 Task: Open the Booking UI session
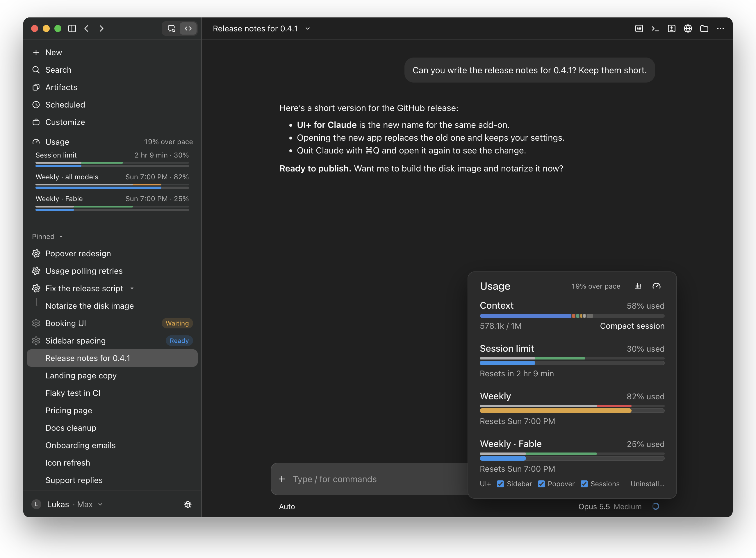[x=112, y=323]
